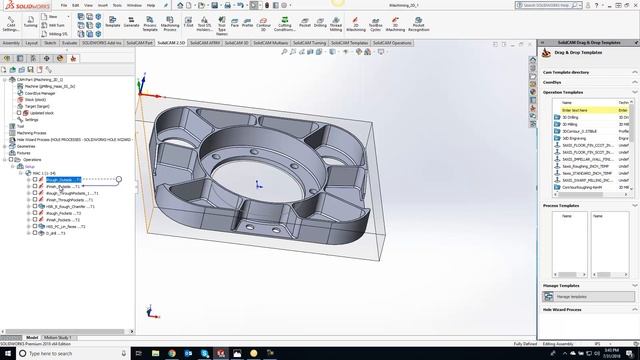Open the ToolBox Cycles tool
The width and height of the screenshot is (640, 360).
click(376, 24)
